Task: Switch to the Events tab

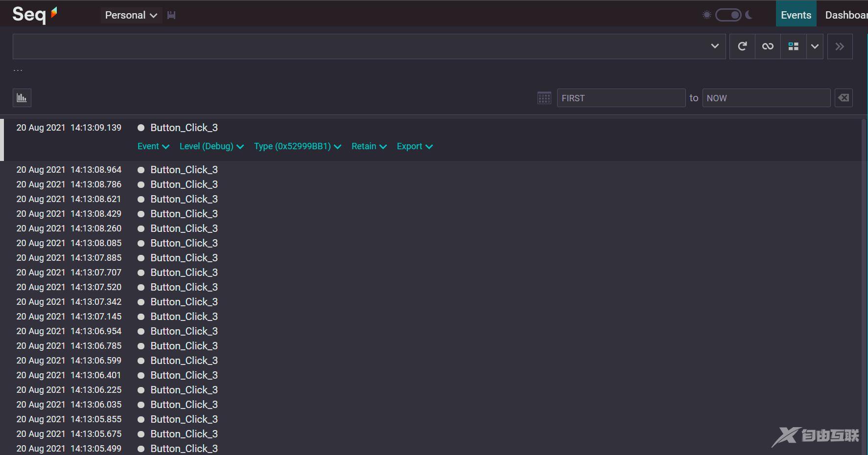Action: pos(796,15)
